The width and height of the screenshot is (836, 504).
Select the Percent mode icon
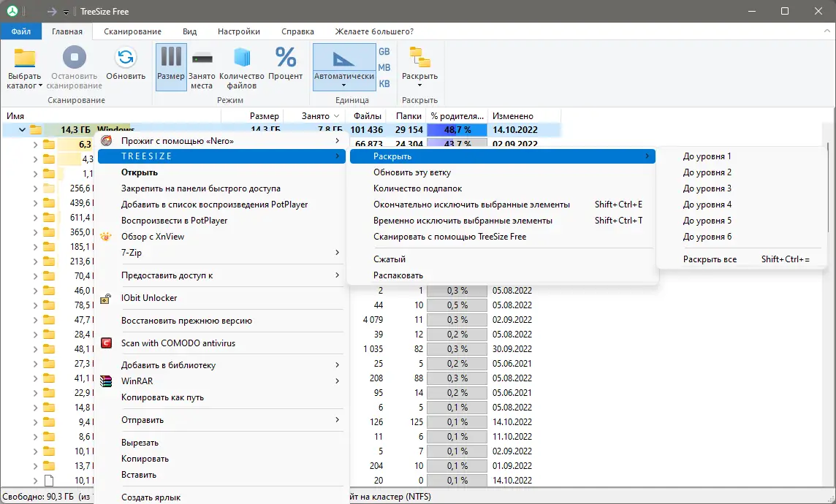pyautogui.click(x=285, y=58)
